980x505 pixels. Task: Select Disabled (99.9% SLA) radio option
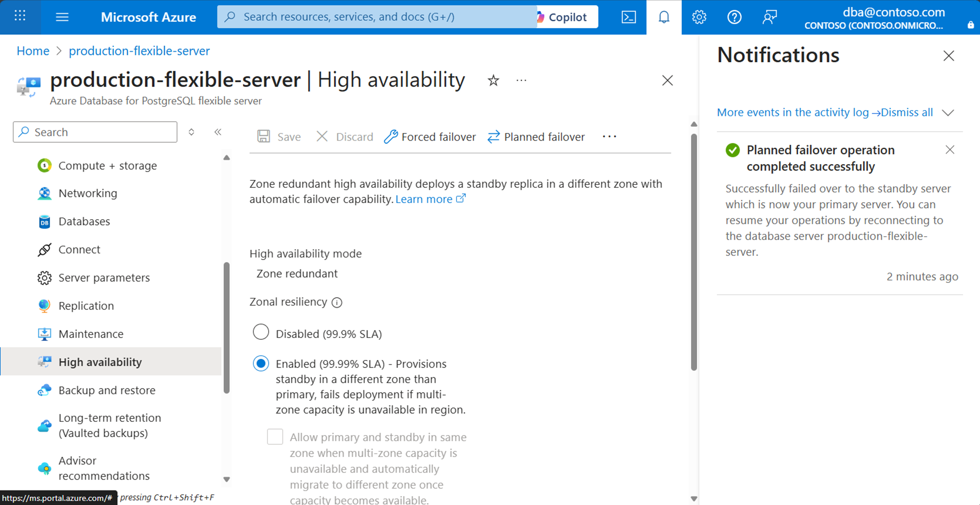(261, 332)
